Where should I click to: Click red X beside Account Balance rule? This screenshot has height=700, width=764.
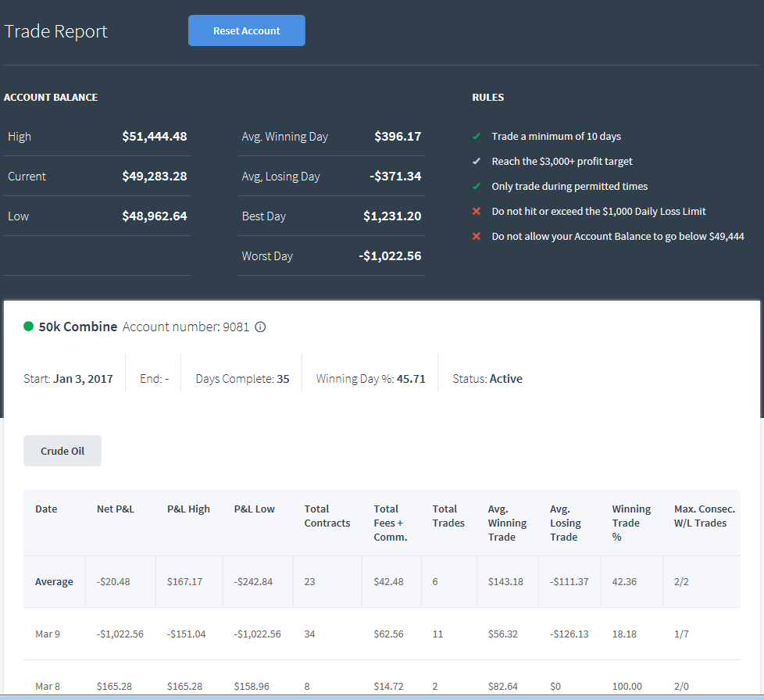point(477,236)
